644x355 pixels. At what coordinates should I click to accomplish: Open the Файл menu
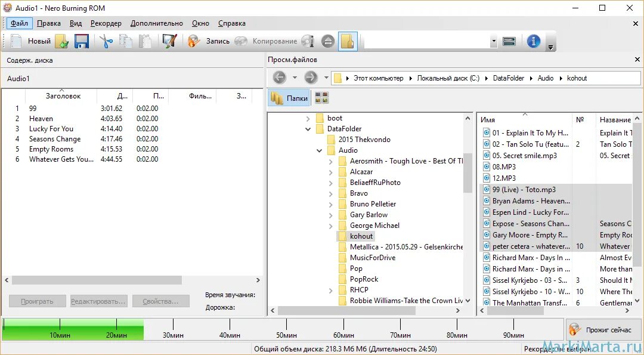pyautogui.click(x=19, y=23)
